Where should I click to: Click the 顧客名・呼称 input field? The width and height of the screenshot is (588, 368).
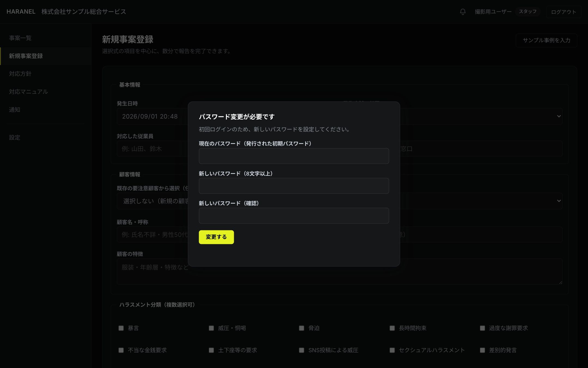152,234
